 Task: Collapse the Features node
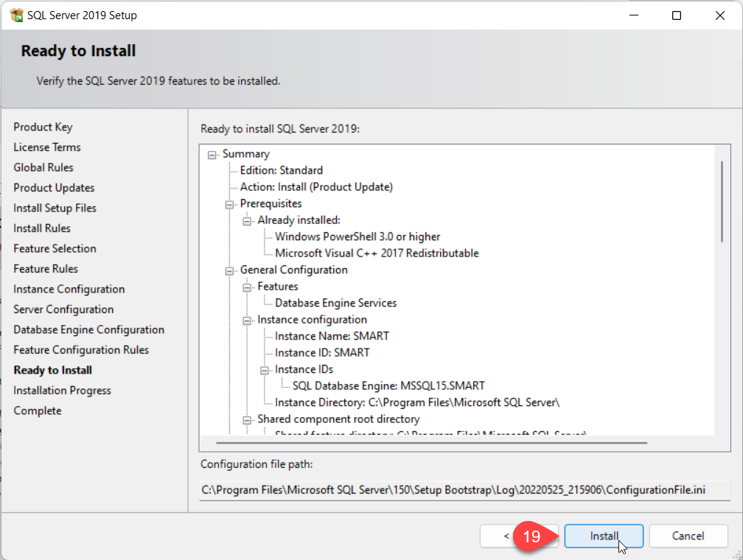pyautogui.click(x=247, y=287)
